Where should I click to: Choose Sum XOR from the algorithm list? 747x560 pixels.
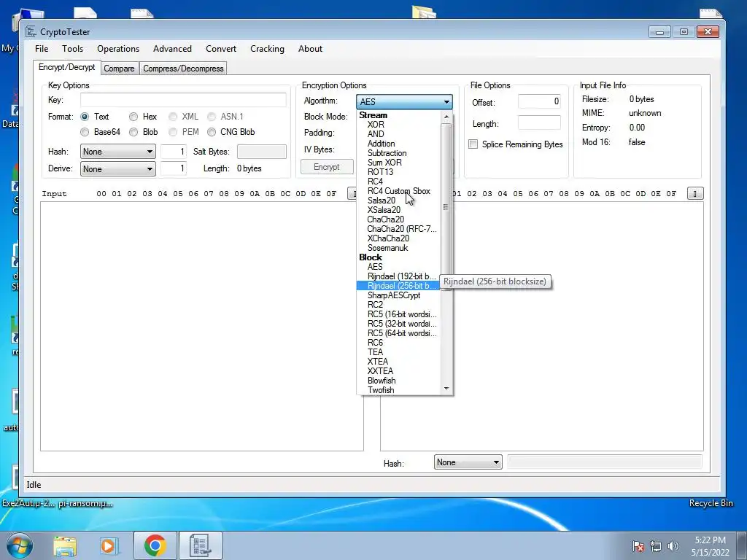pyautogui.click(x=384, y=163)
